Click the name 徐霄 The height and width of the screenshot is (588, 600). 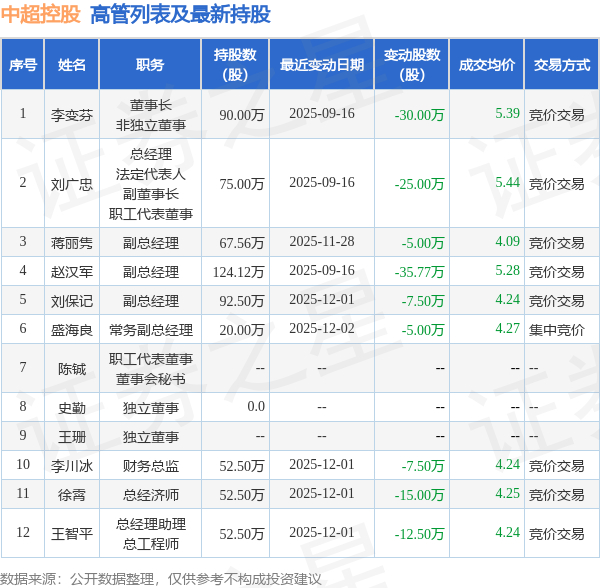tap(72, 495)
